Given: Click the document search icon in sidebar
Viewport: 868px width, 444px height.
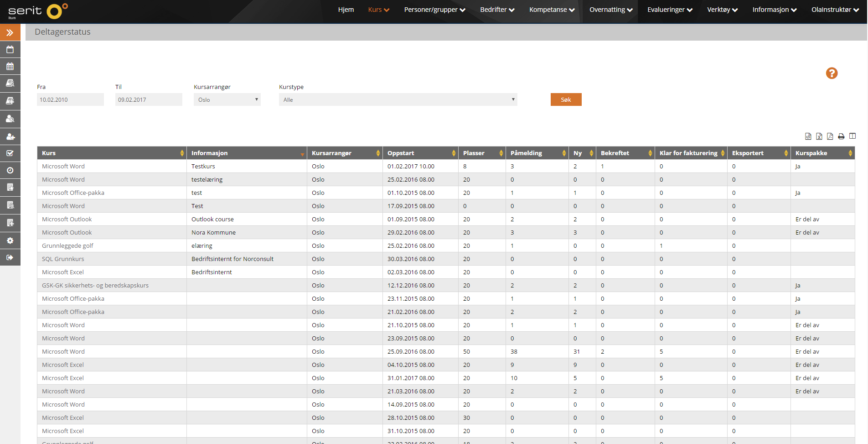Looking at the screenshot, I should 10,205.
